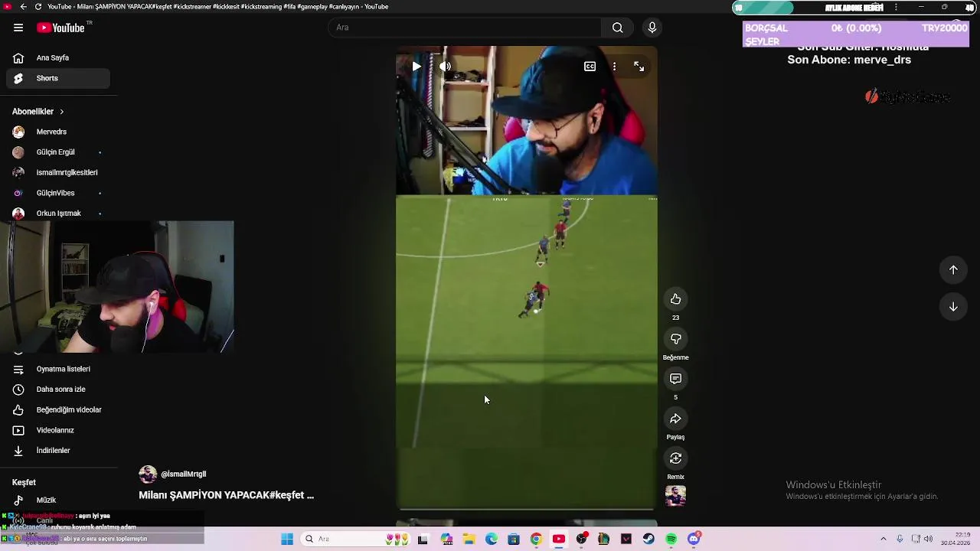Open Google Chrome from the taskbar

536,539
